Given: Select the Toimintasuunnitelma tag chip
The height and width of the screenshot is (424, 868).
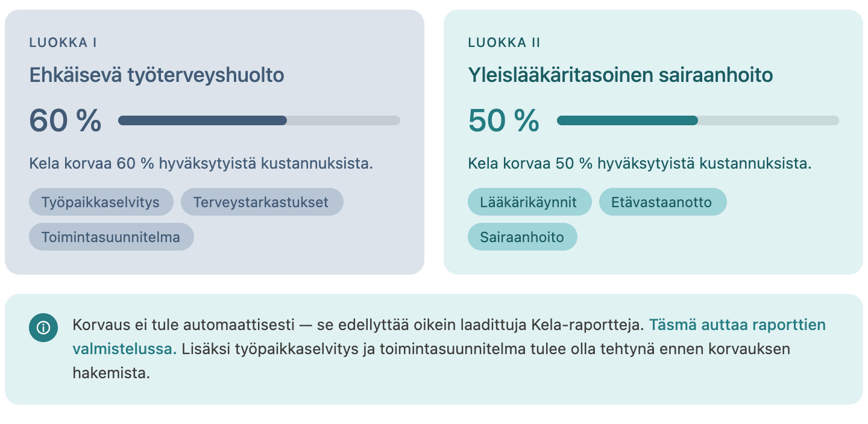Looking at the screenshot, I should [x=111, y=237].
